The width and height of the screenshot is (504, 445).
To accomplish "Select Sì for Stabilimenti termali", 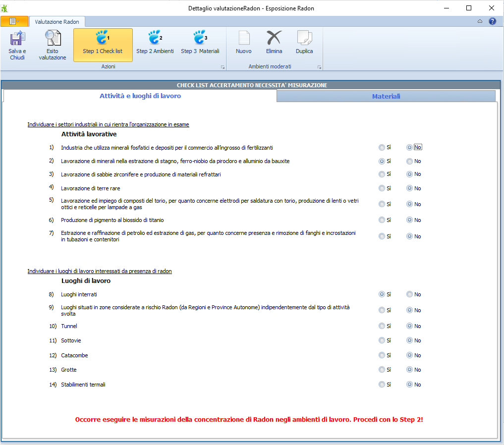I will click(382, 385).
